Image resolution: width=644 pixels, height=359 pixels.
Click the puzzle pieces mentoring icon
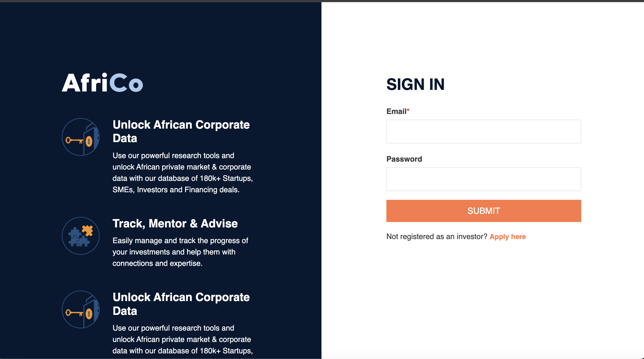click(x=80, y=236)
